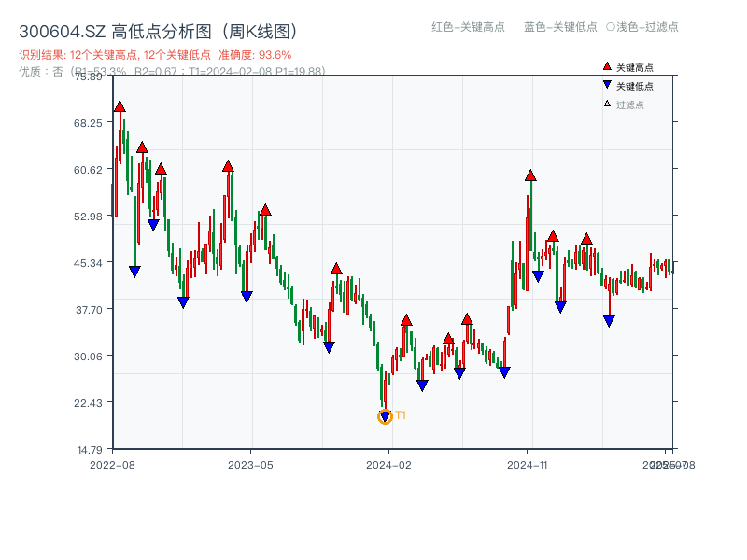Click the 2024-11 x-axis label
Screen dimensions: 747x560
[528, 465]
